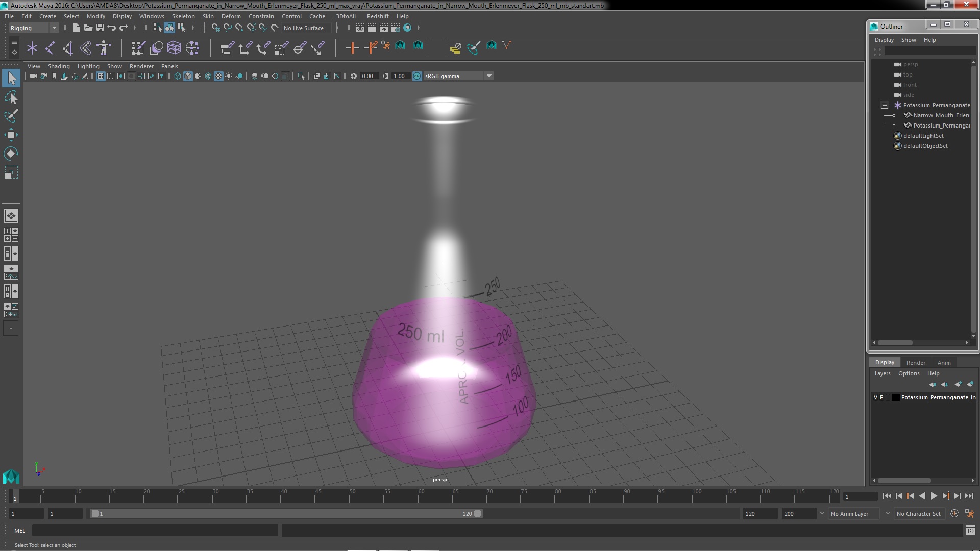The image size is (980, 551).
Task: Go to end of playback range
Action: 969,496
